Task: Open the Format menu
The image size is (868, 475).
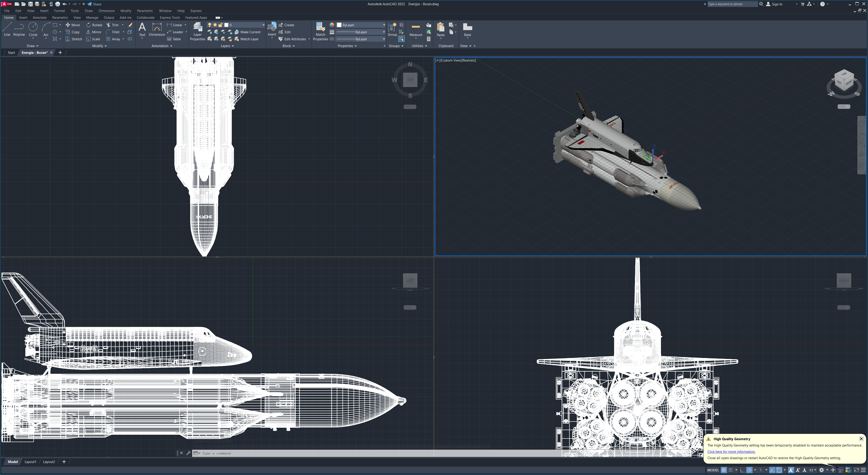Action: point(59,11)
